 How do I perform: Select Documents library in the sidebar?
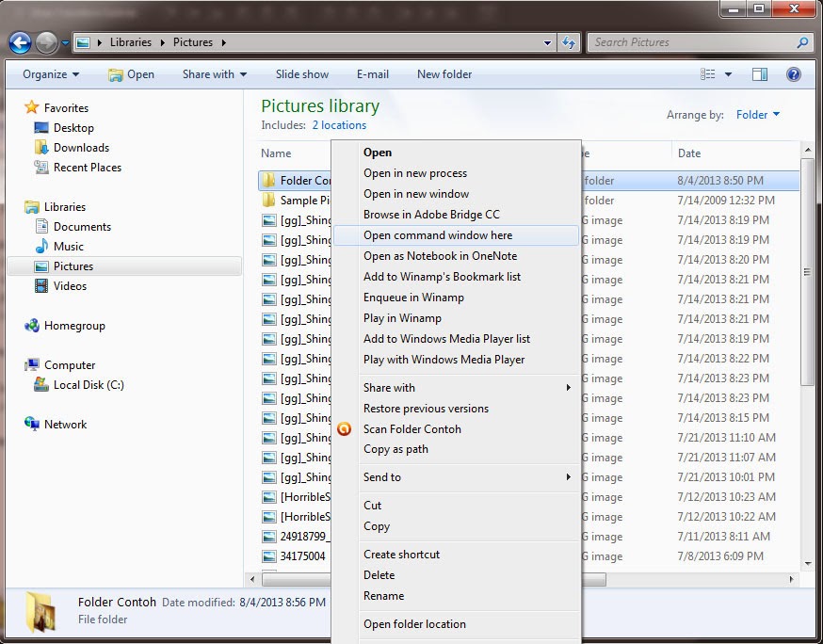pos(82,227)
